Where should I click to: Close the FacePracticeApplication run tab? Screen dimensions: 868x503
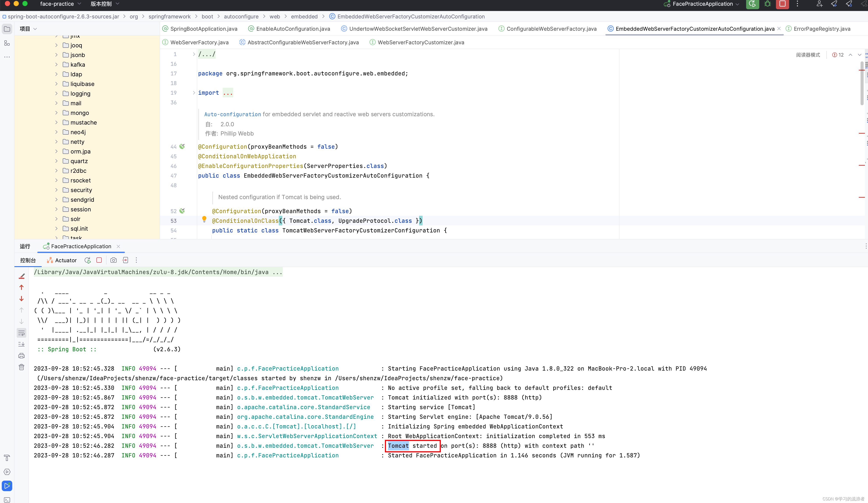coord(118,246)
